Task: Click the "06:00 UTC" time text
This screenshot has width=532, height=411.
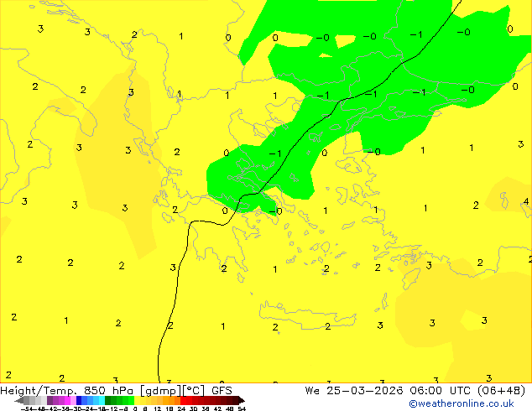Action: [x=440, y=391]
